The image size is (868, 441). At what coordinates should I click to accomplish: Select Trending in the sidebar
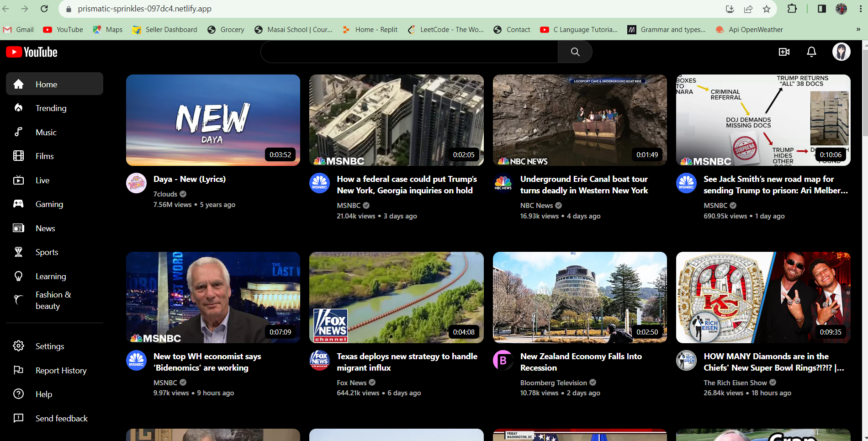51,108
